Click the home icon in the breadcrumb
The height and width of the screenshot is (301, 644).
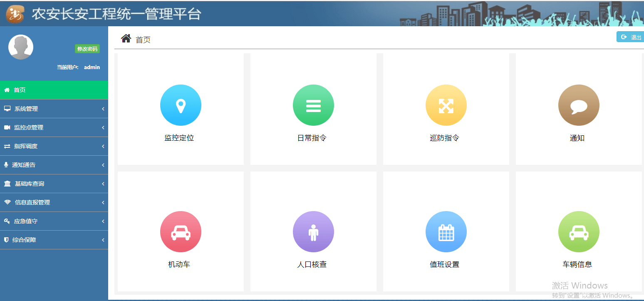click(126, 39)
